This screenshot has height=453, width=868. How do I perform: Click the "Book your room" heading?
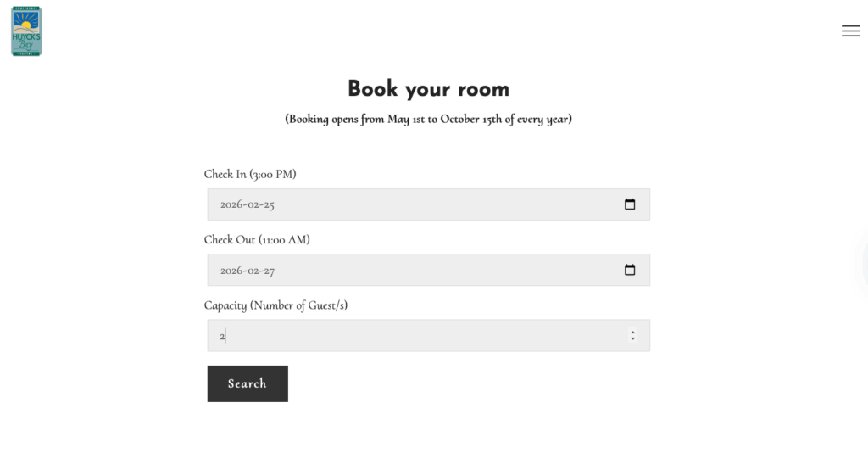click(x=428, y=89)
